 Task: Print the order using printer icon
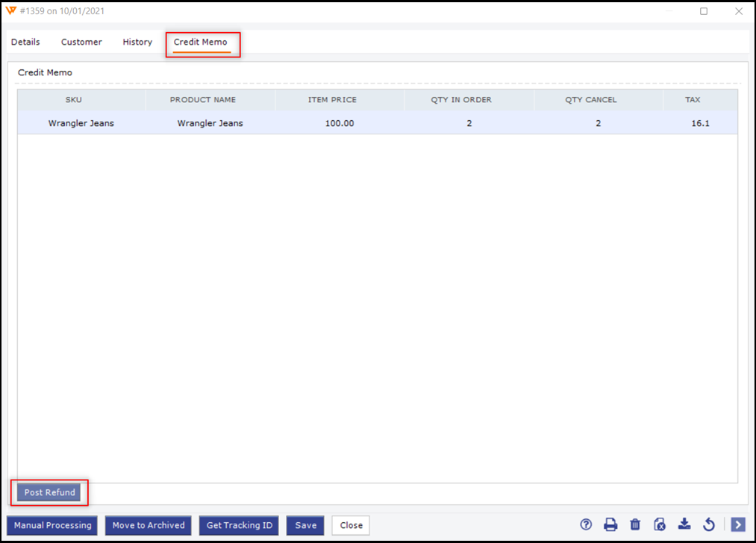[x=610, y=525]
